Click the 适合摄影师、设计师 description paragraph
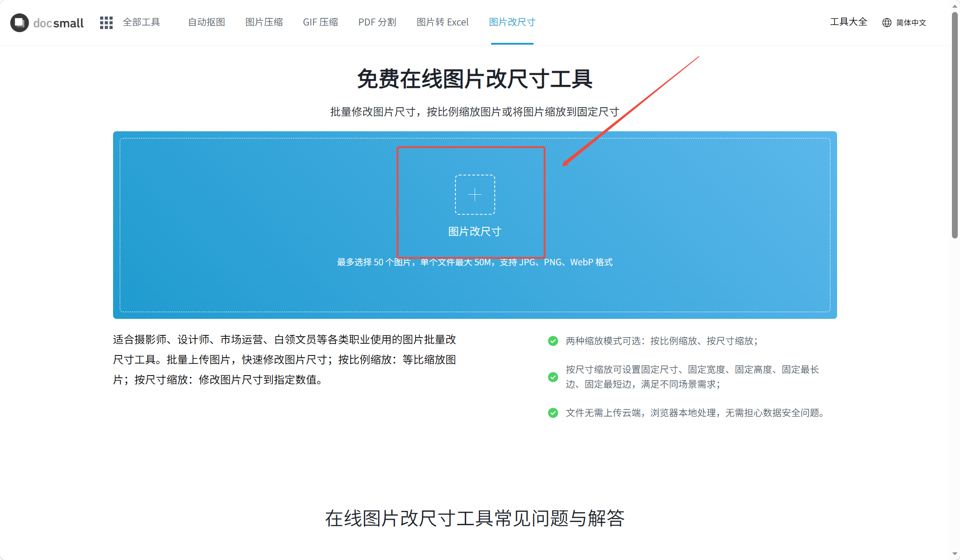This screenshot has width=960, height=560. pyautogui.click(x=284, y=359)
